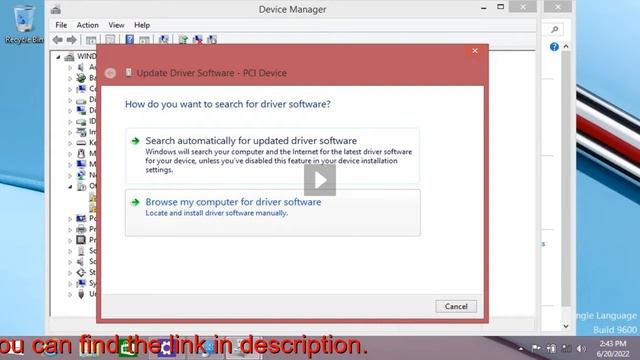
Task: Select the root computer icon in device tree
Action: click(69, 57)
